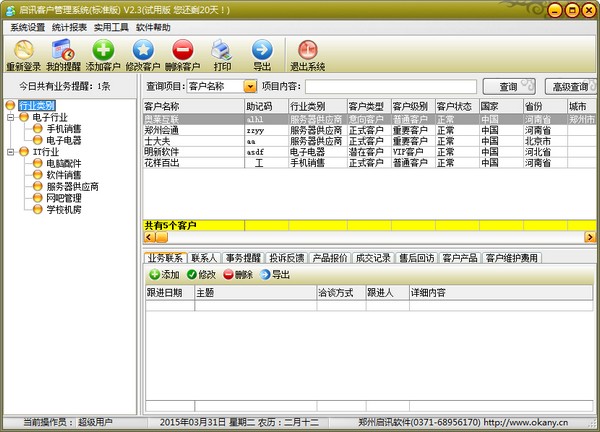The width and height of the screenshot is (600, 432).
Task: Click the horizontal scrollbar left arrow
Action: [149, 237]
